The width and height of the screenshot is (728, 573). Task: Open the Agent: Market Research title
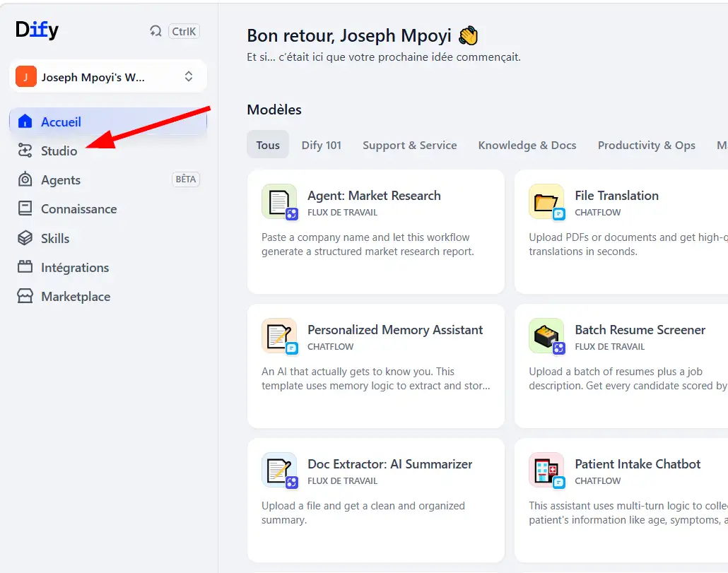(374, 195)
